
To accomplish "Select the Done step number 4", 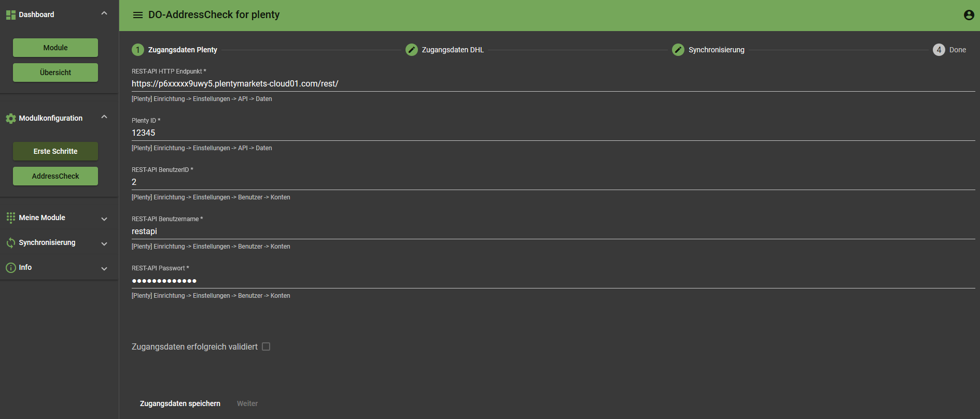I will pos(939,50).
